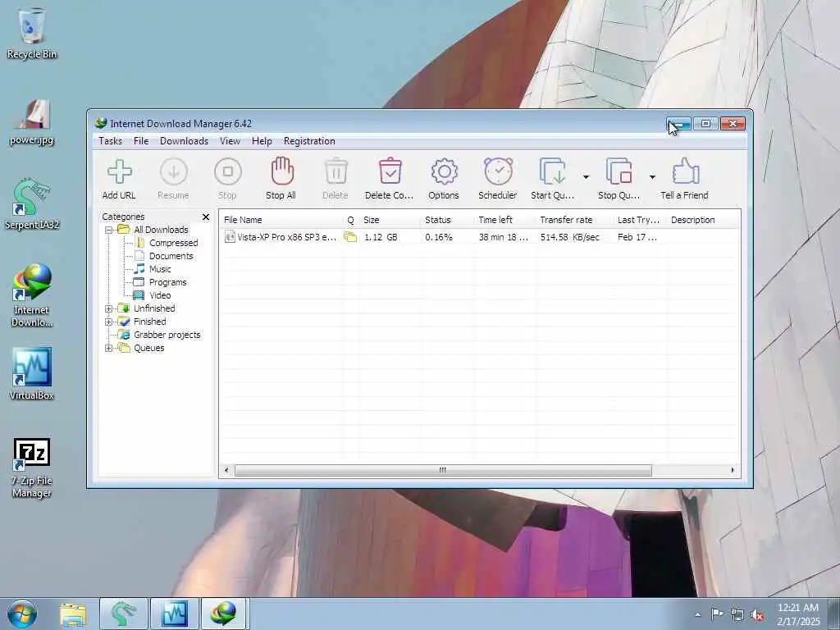Screen dimensions: 840x630
Task: Select power.jpg on the desktop
Action: click(32, 122)
